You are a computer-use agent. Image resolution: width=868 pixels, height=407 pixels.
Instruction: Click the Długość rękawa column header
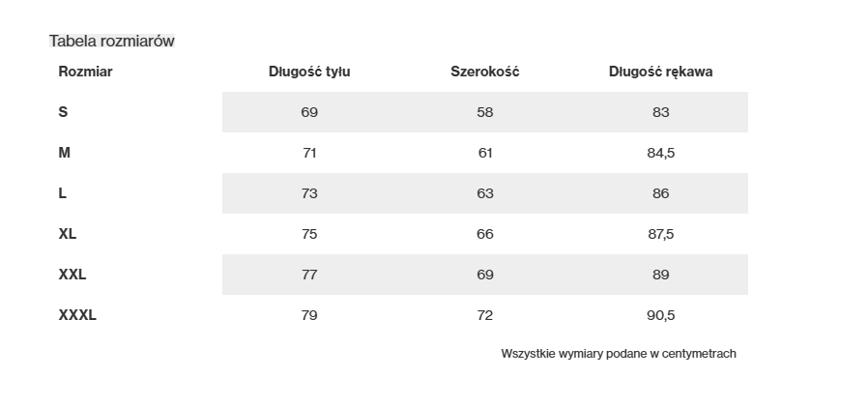(x=660, y=72)
